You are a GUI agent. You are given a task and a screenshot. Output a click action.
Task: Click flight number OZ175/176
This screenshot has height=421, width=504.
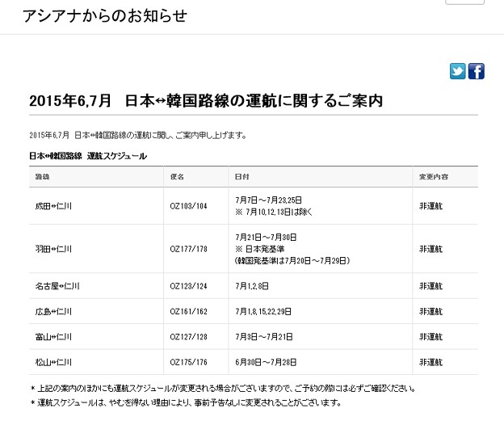189,362
